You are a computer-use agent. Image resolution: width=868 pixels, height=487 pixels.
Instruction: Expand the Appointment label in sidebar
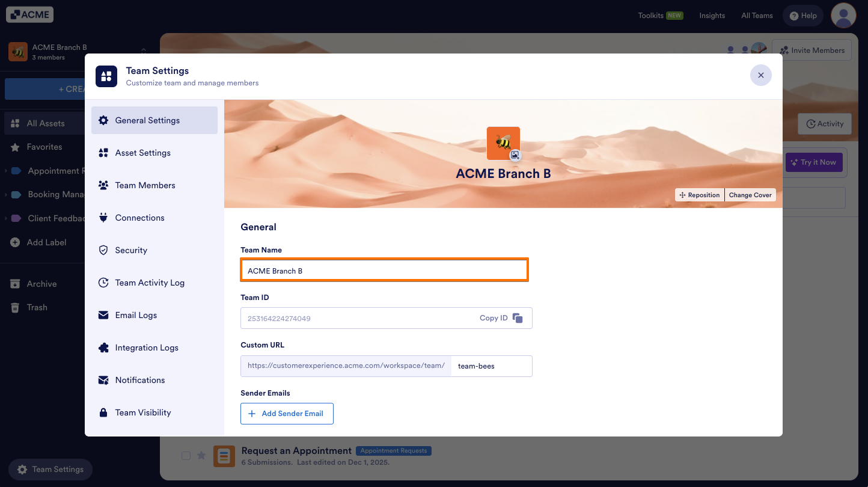6,171
